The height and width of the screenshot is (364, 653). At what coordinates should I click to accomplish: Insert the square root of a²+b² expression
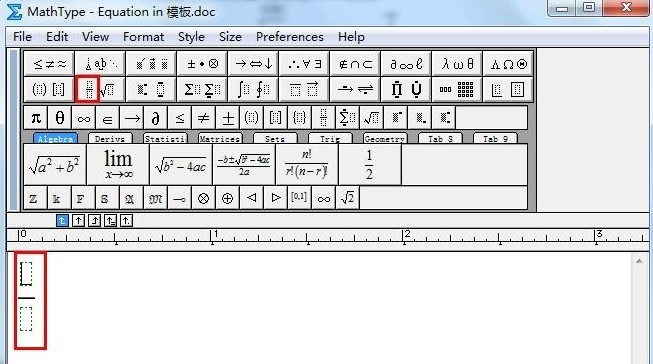pyautogui.click(x=55, y=165)
